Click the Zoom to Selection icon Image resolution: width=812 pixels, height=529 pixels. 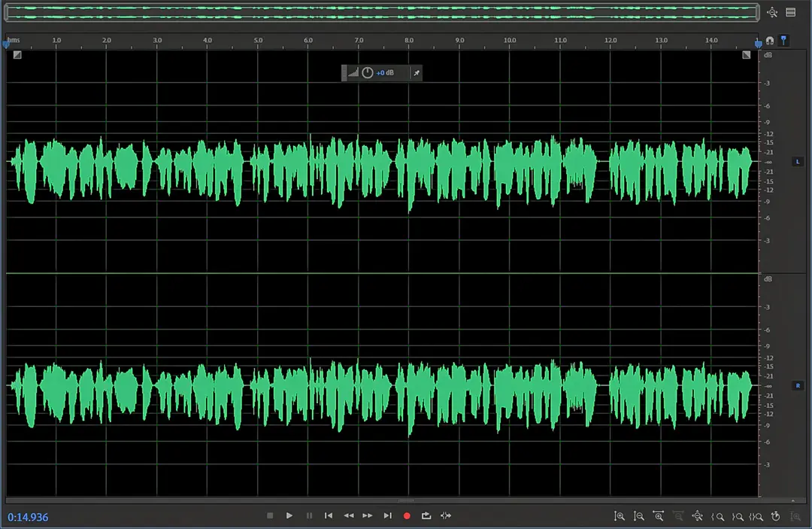(756, 516)
